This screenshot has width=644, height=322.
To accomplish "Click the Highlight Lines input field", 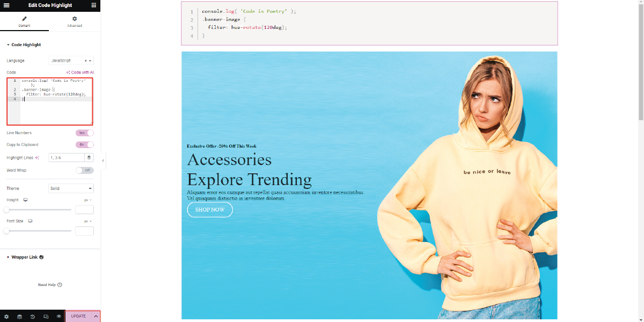I will click(66, 158).
